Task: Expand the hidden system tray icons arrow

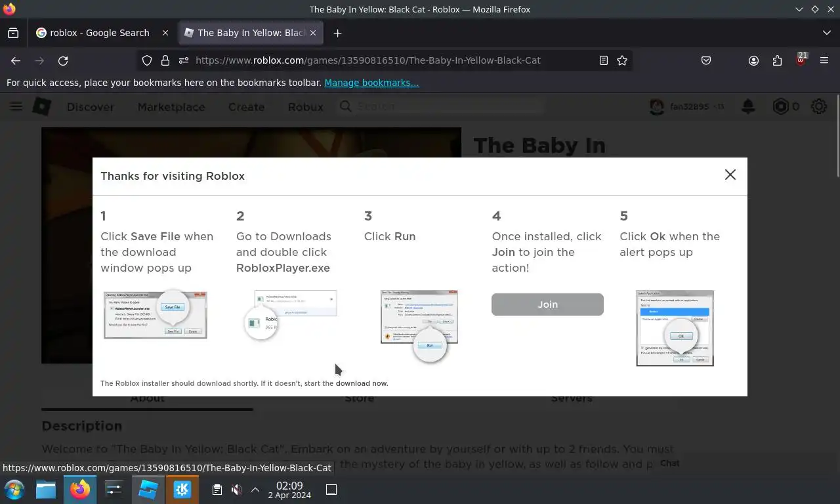Action: 255,490
